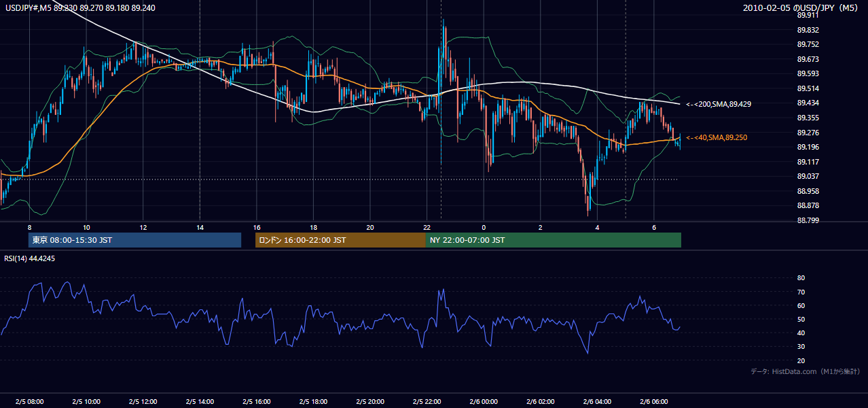
Task: Select the ロンドン 16:00-22:00 JST session bar
Action: click(340, 240)
